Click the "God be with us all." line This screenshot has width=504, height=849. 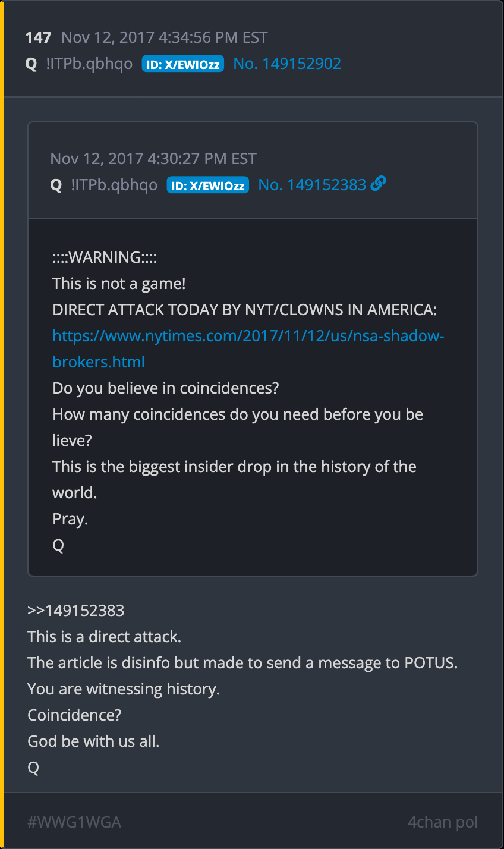(x=93, y=741)
